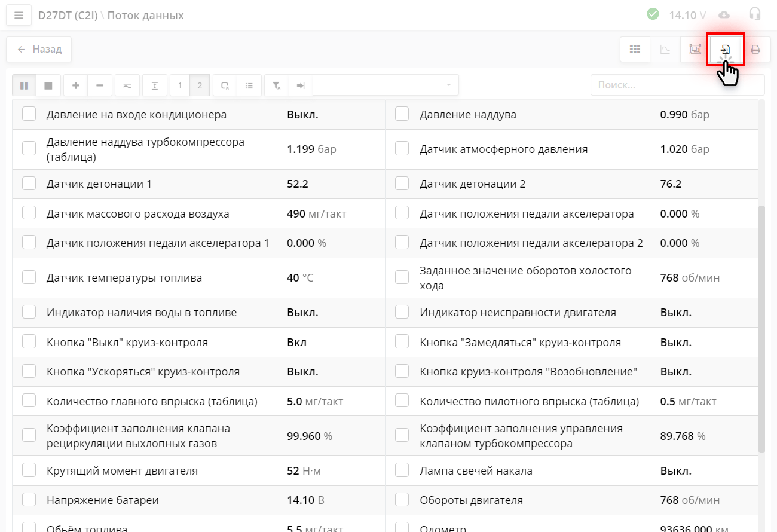The image size is (777, 532).
Task: Check the Давление наддува checkbox
Action: click(402, 114)
